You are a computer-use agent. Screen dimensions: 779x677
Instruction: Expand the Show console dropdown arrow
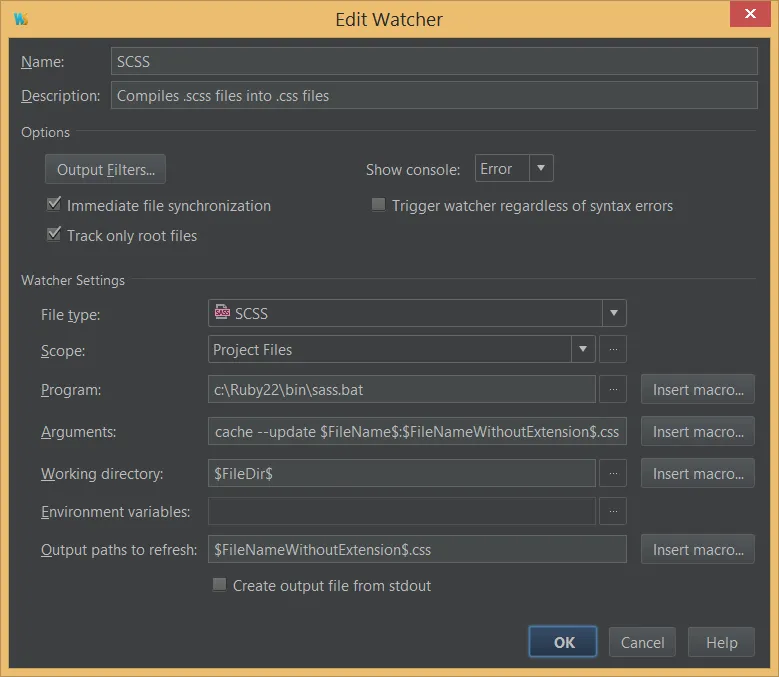[541, 168]
